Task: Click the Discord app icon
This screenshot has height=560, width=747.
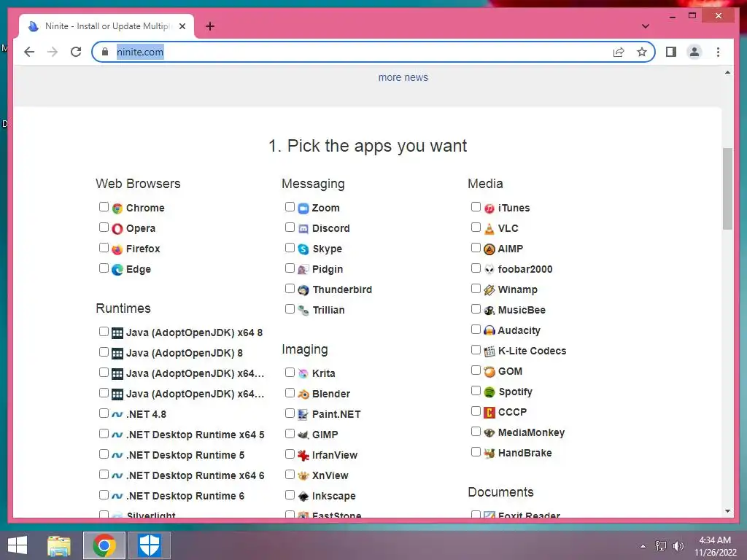Action: (x=303, y=228)
